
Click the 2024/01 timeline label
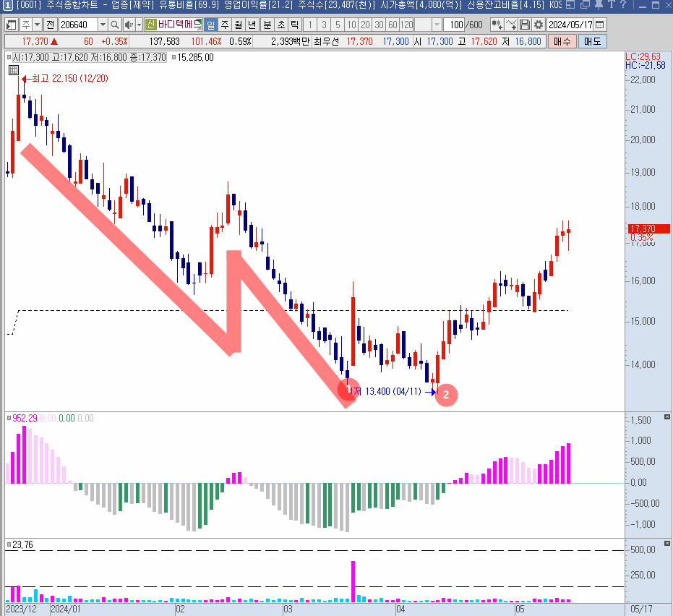(x=66, y=609)
